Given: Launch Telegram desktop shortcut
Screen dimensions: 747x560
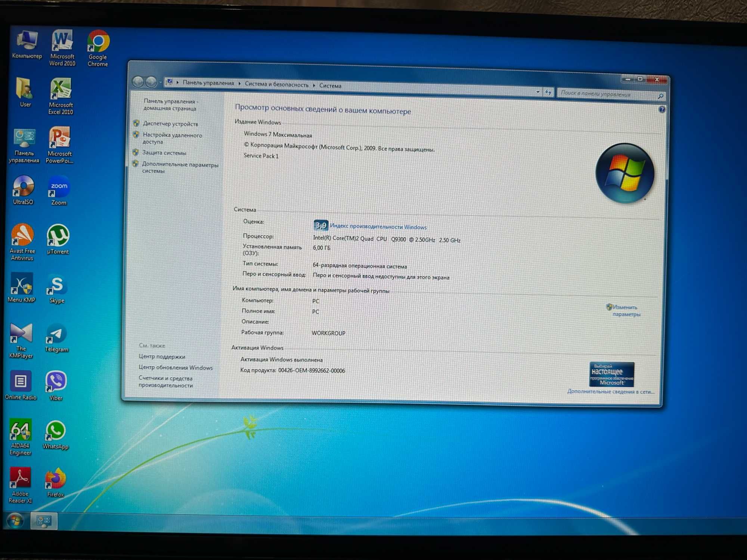Looking at the screenshot, I should [x=56, y=338].
